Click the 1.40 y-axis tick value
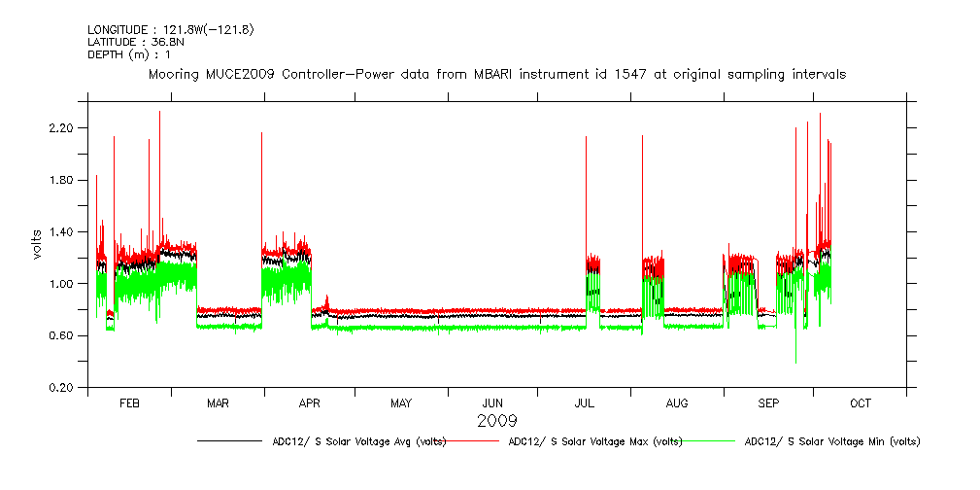The height and width of the screenshot is (490, 980). [x=63, y=232]
